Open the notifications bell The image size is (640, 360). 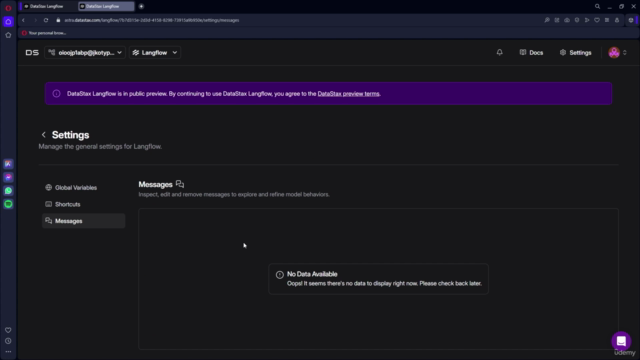[499, 52]
